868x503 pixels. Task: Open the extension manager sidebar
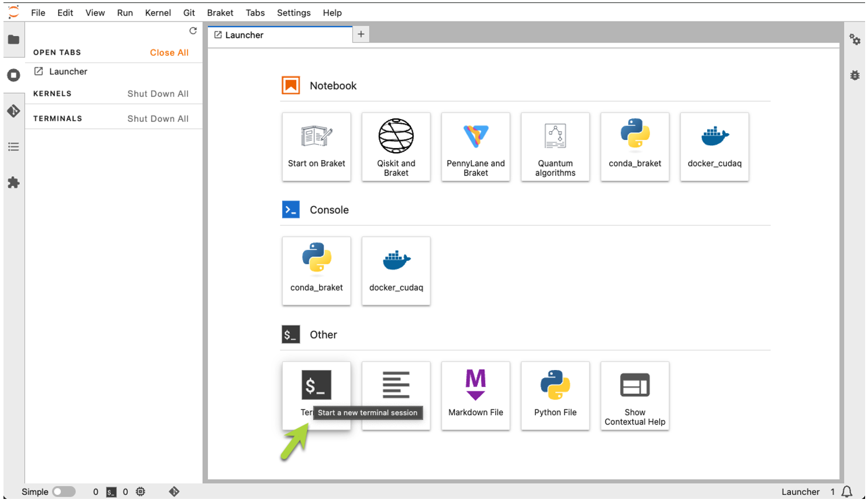(x=13, y=182)
